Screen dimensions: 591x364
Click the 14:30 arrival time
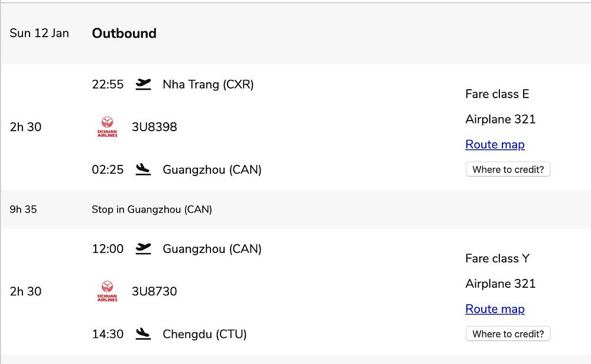(x=108, y=334)
